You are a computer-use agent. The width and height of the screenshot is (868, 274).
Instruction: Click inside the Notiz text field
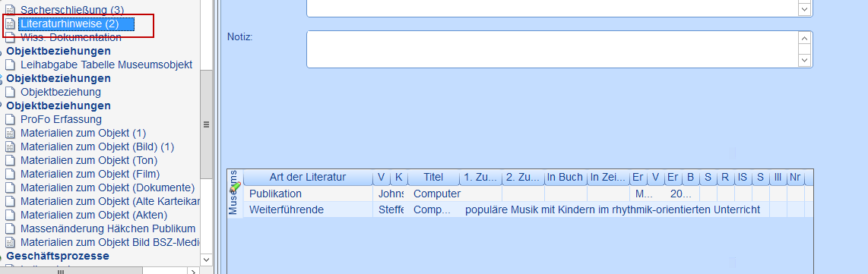pos(553,49)
